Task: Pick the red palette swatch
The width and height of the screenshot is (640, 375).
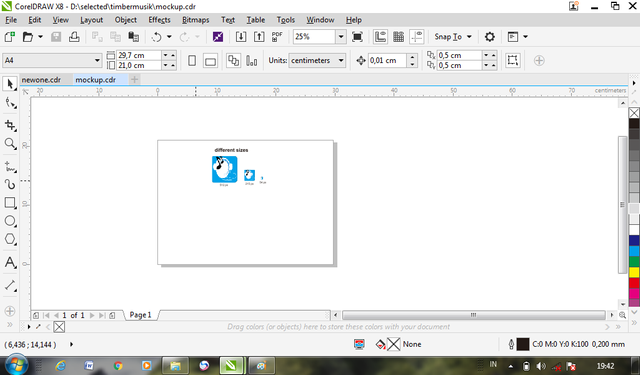Action: [634, 282]
